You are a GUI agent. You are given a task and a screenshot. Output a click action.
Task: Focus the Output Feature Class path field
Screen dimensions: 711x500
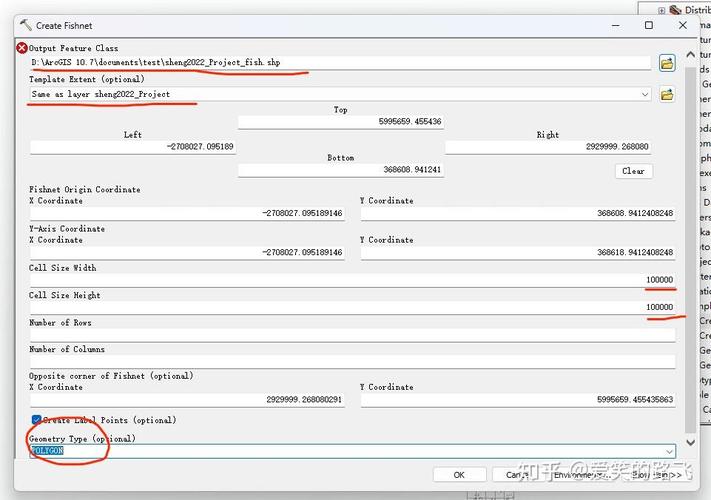340,63
